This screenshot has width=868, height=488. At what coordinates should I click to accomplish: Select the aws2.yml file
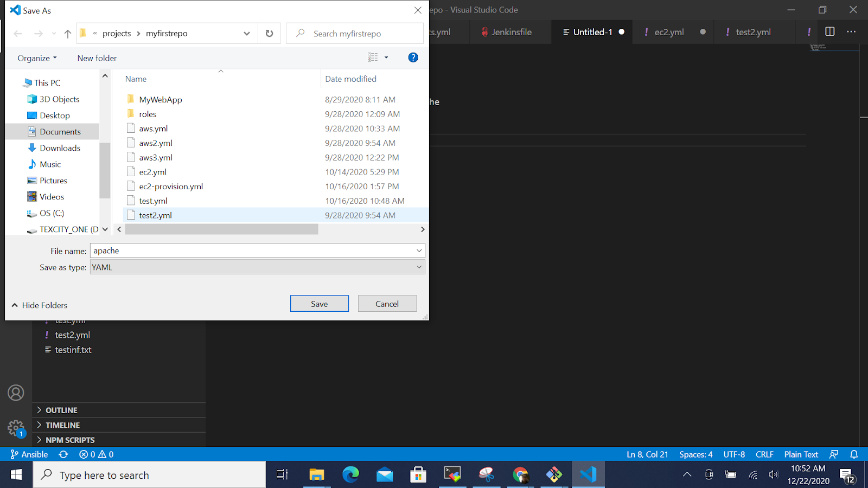(156, 143)
